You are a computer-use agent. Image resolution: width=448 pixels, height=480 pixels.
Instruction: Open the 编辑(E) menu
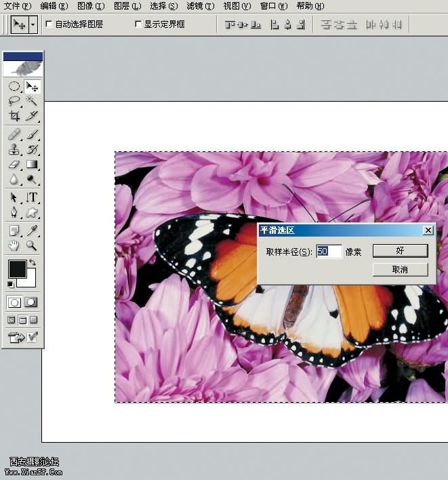(x=54, y=6)
